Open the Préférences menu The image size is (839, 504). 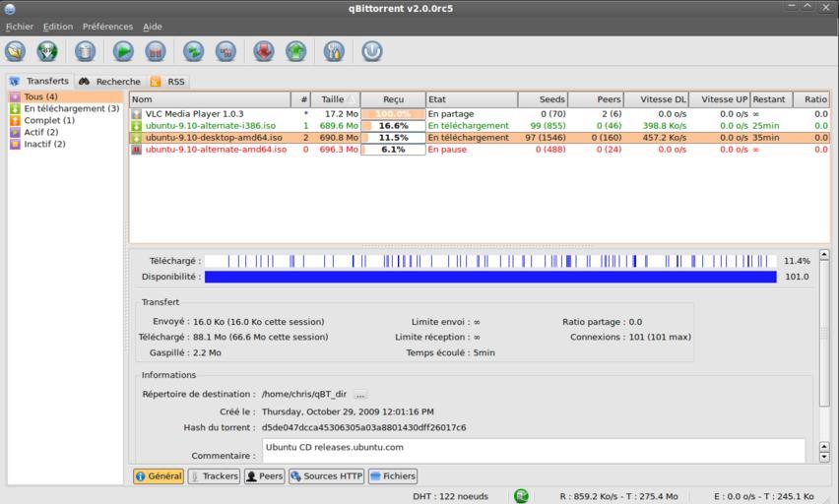click(107, 27)
